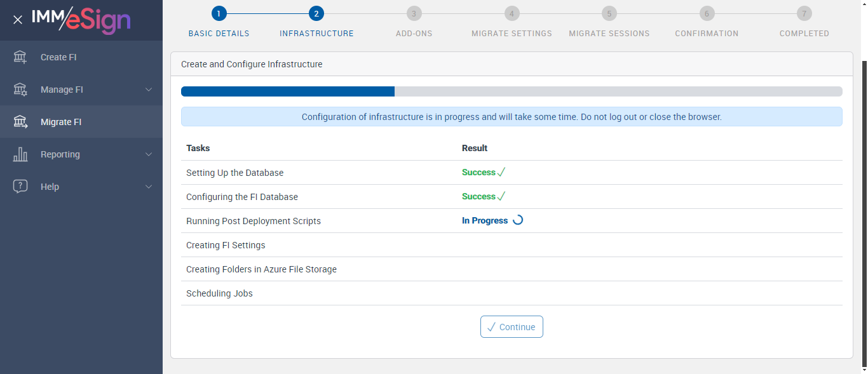868x374 pixels.
Task: Click the IMM eSign logo
Action: 81,20
